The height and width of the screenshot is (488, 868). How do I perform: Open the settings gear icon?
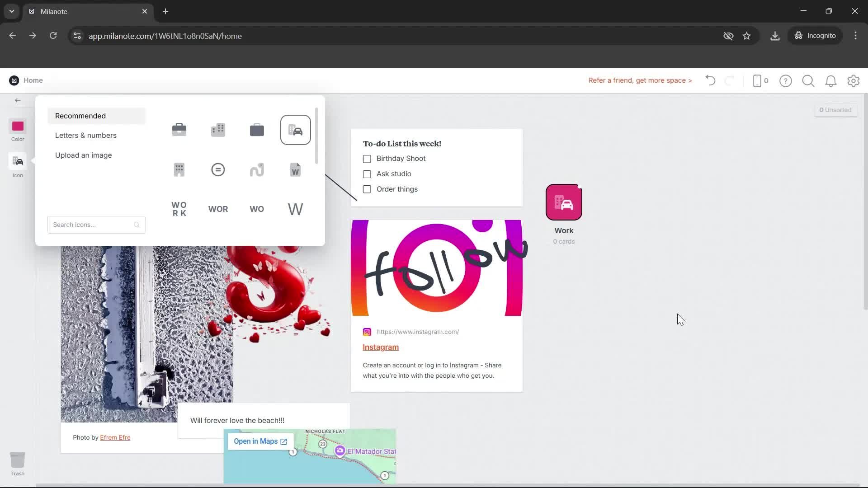click(x=854, y=81)
